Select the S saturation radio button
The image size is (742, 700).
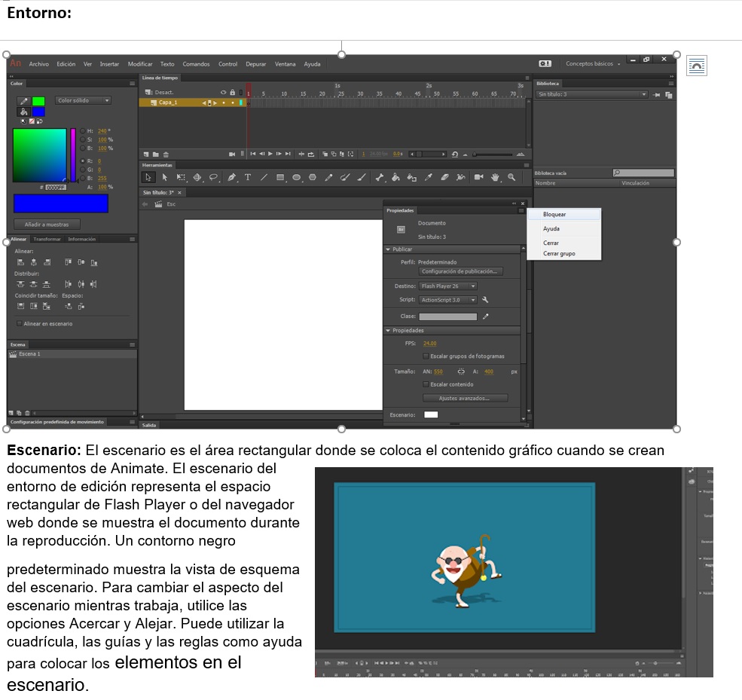click(83, 139)
